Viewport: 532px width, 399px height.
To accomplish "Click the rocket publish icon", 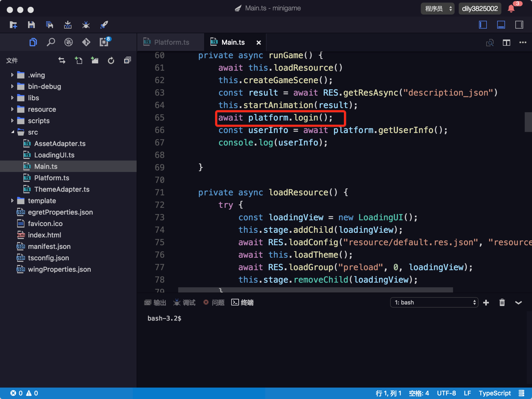I will tap(104, 25).
